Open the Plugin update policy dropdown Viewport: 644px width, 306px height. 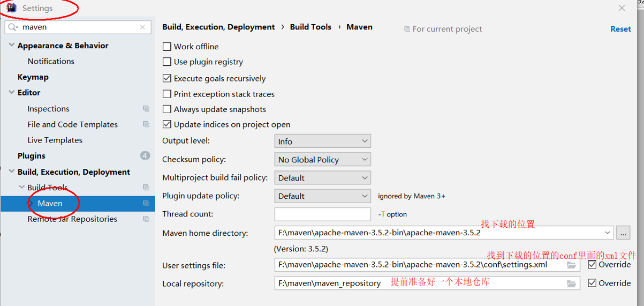point(322,196)
